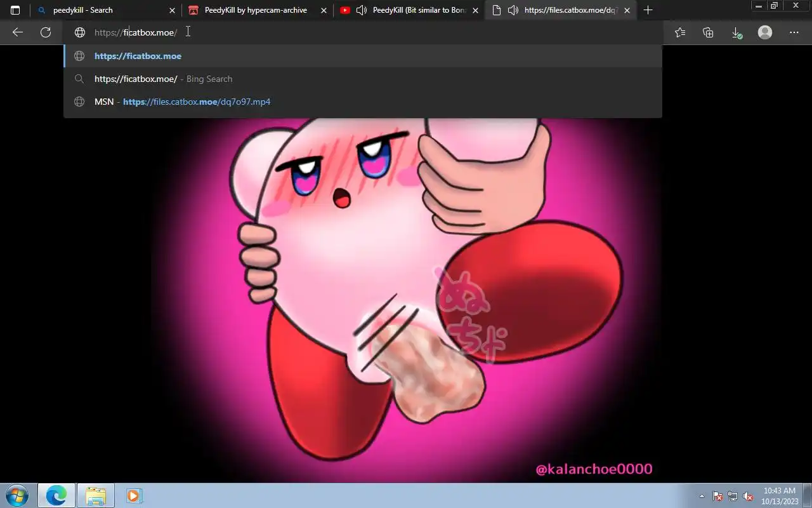Screen dimensions: 812x508
Task: Switch to peedykill - Search tab
Action: point(105,10)
